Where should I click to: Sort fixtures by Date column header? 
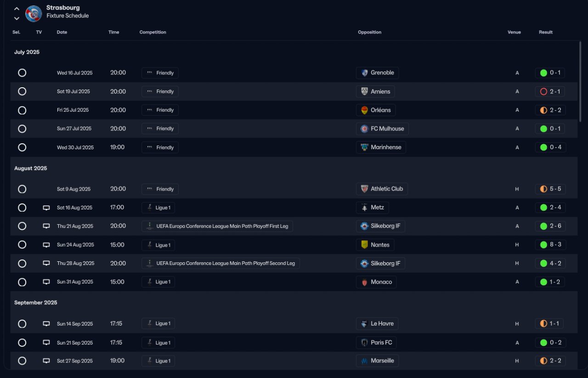point(62,32)
